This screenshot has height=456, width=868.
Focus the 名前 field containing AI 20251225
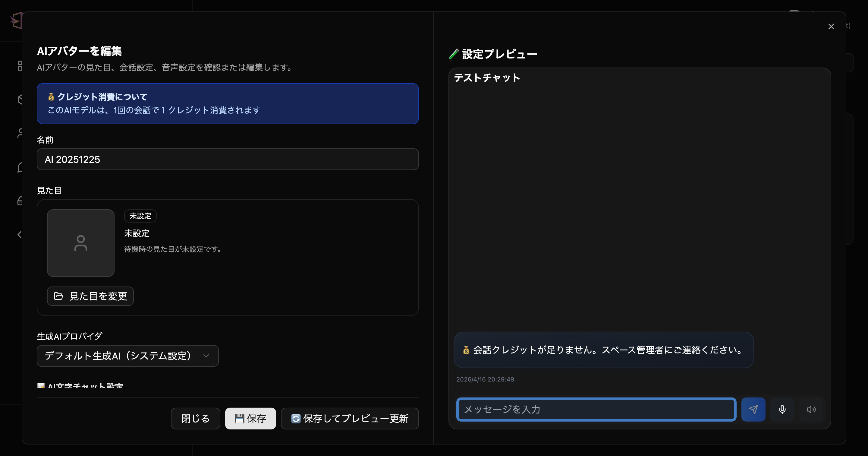point(228,159)
